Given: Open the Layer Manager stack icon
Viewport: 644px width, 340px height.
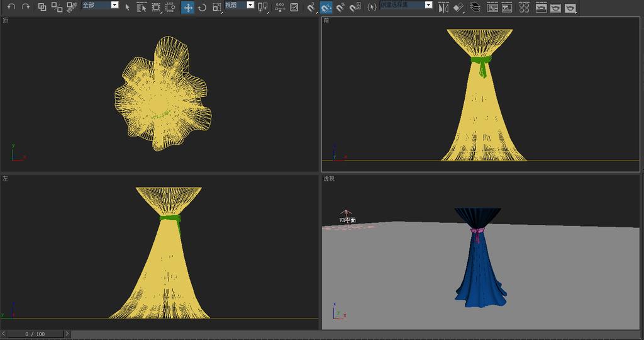Looking at the screenshot, I should pyautogui.click(x=475, y=8).
